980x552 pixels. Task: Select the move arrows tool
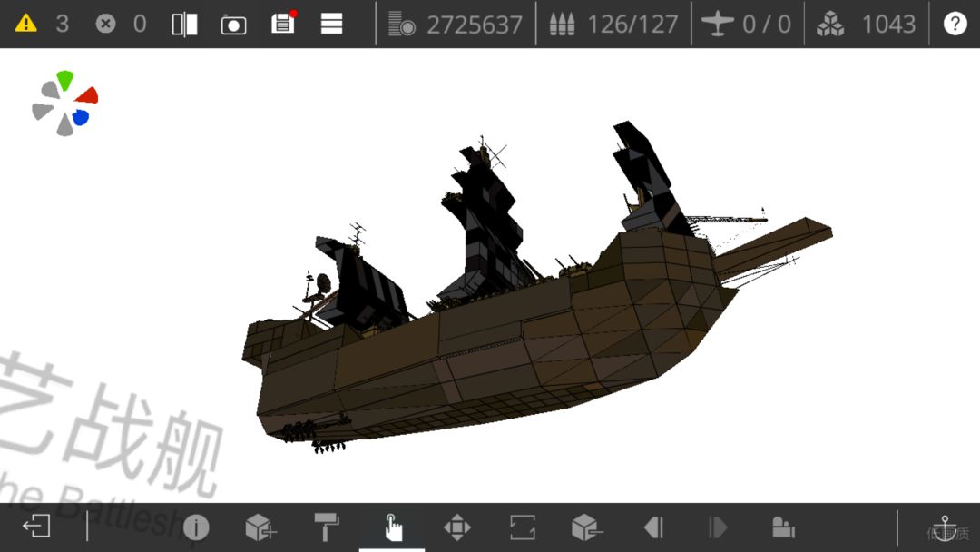click(x=457, y=527)
